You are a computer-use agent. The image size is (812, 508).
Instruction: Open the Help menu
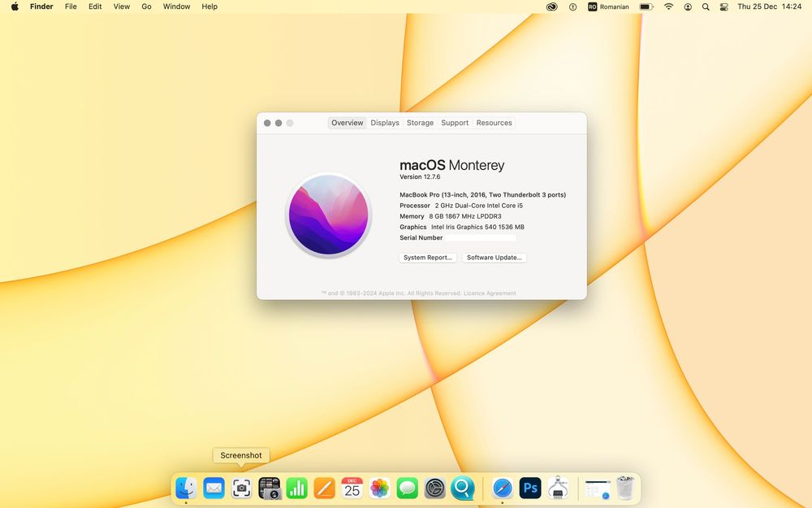209,7
